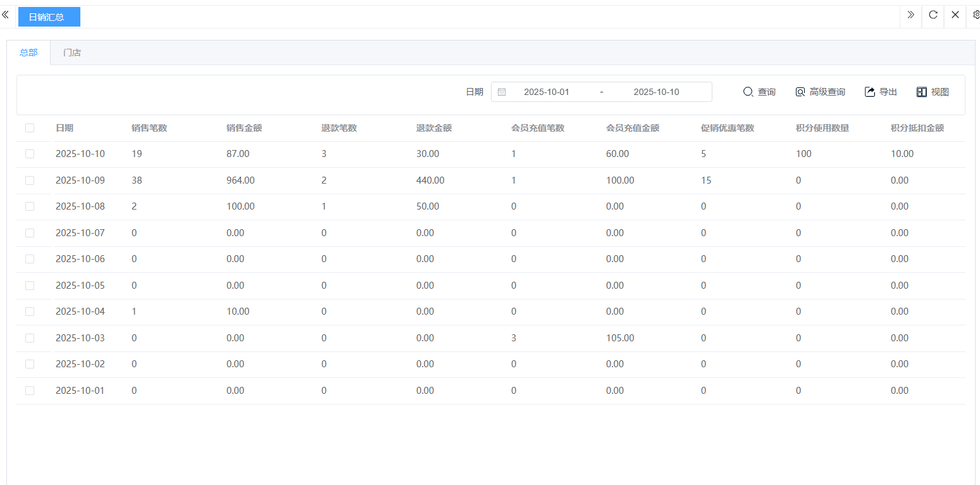Check the row for 2025-10-10
980x485 pixels.
click(30, 154)
